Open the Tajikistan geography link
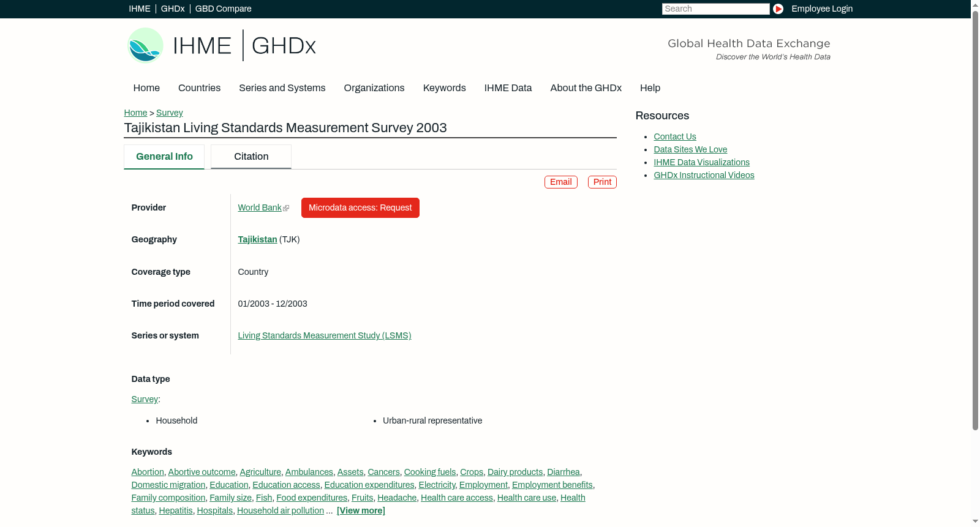Screen dimensions: 980x527 [257, 239]
